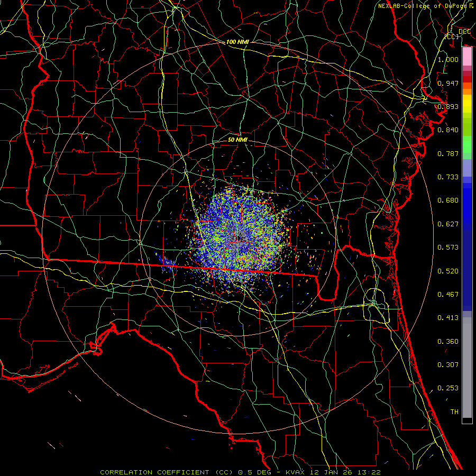Click the 0.627 scale value
The height and width of the screenshot is (476, 476).
tap(448, 224)
